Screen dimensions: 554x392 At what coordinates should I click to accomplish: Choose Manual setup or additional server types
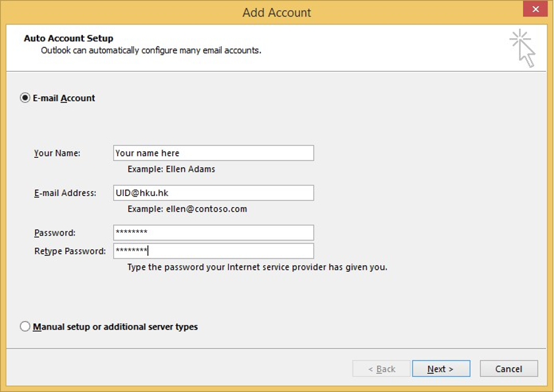point(24,326)
